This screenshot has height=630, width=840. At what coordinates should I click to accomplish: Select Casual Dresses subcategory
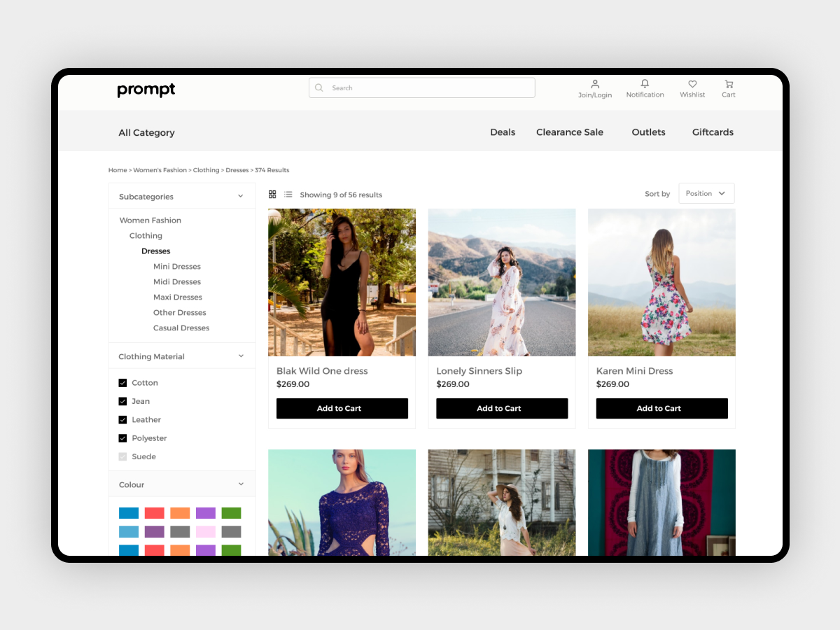point(181,328)
